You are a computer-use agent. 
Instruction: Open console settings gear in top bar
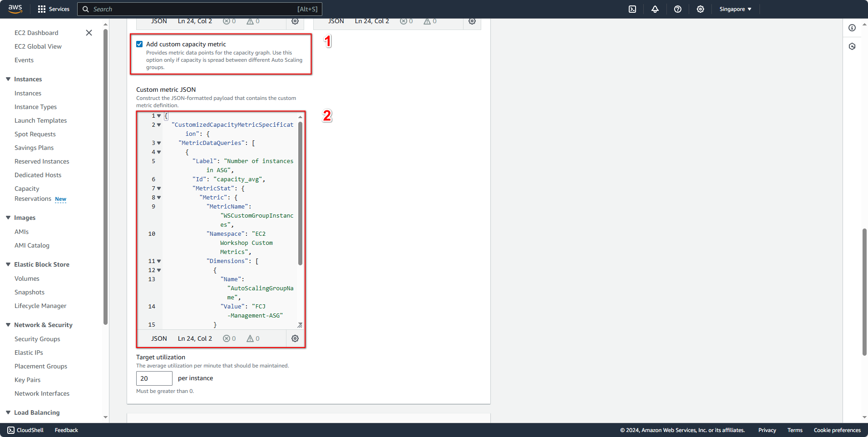(x=700, y=9)
